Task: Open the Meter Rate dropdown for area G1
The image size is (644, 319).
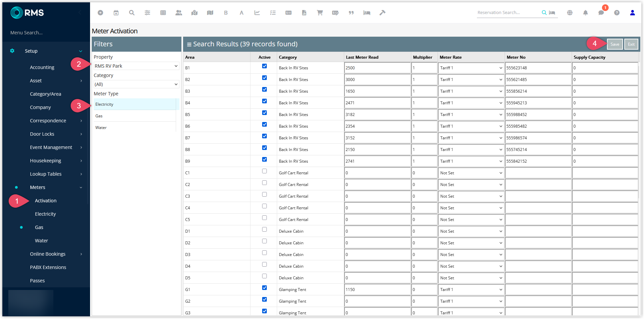Action: coord(471,290)
